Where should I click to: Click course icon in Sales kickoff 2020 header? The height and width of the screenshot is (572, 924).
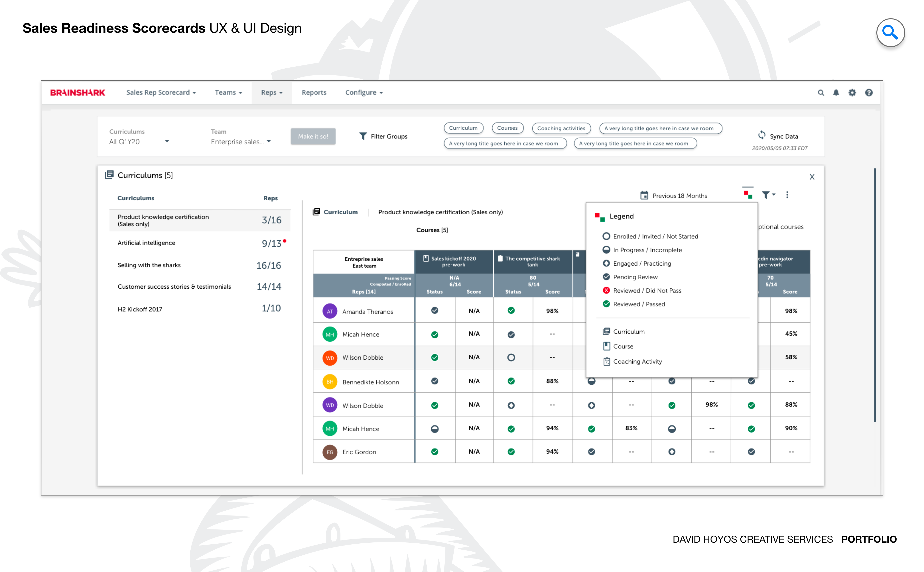tap(426, 258)
